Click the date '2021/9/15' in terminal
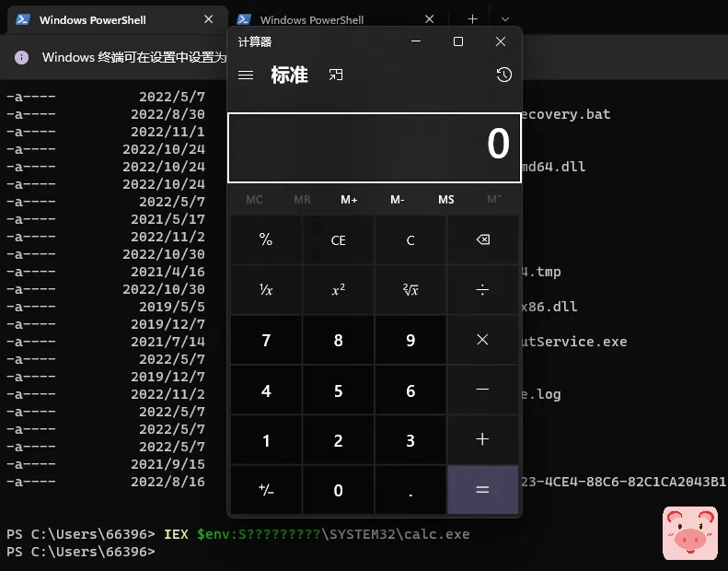728x571 pixels. tap(168, 464)
